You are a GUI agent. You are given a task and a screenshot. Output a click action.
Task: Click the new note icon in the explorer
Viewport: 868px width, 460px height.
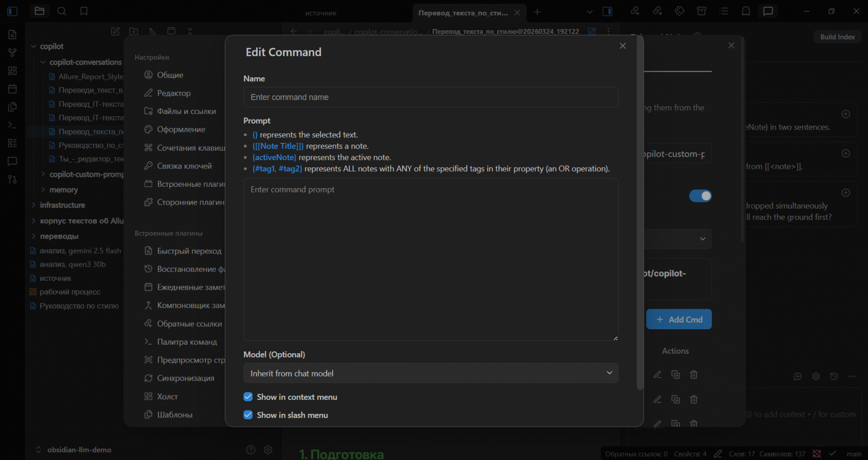[x=115, y=32]
